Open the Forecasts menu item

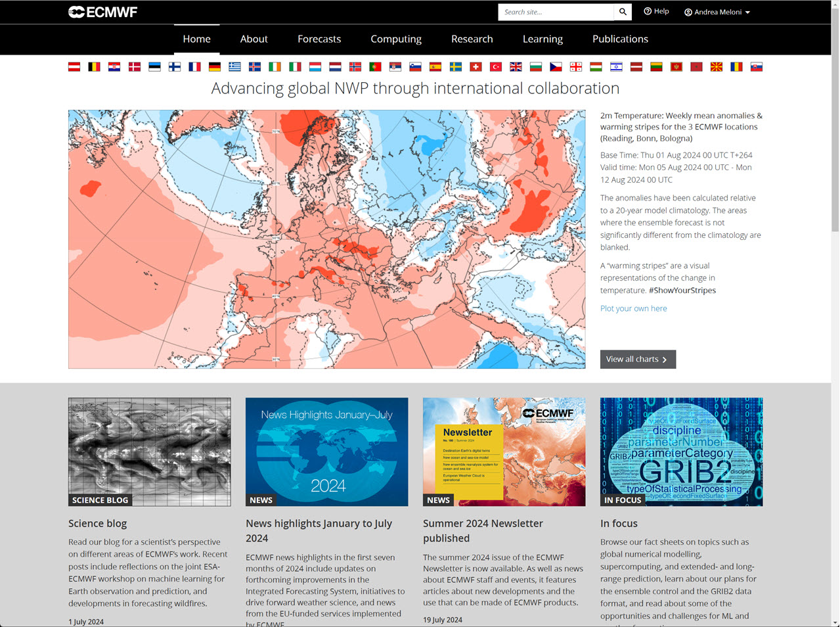(x=319, y=39)
